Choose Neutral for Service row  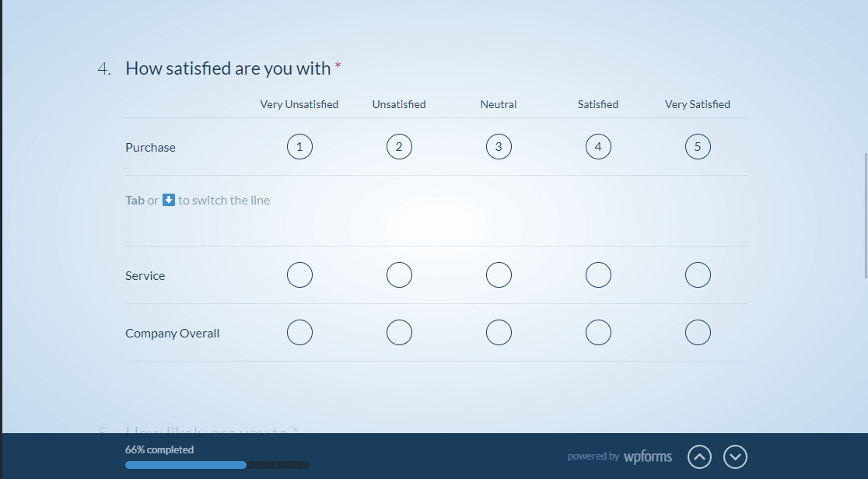pyautogui.click(x=499, y=275)
